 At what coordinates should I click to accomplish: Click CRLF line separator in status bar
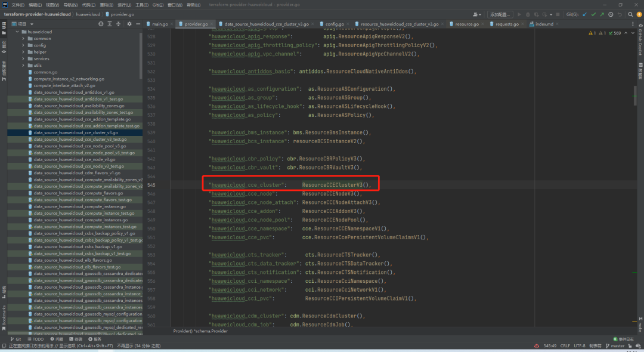click(565, 346)
